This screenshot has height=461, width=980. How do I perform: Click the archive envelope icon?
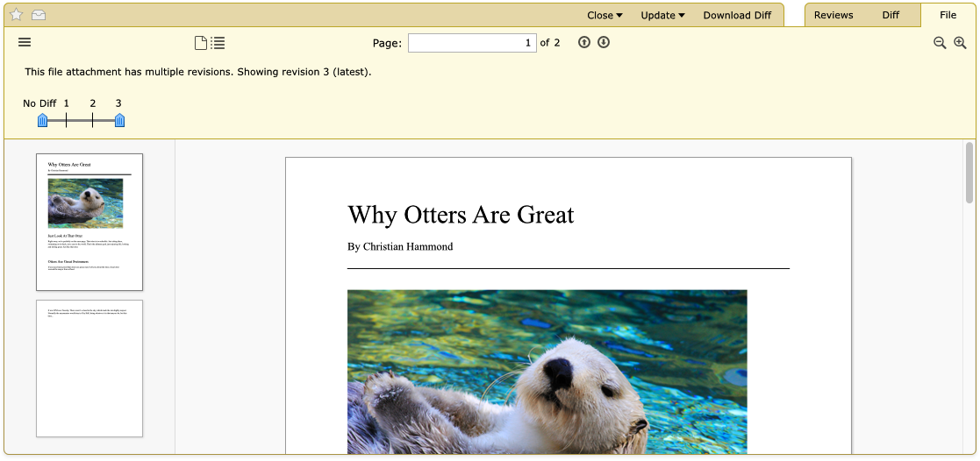[x=39, y=15]
